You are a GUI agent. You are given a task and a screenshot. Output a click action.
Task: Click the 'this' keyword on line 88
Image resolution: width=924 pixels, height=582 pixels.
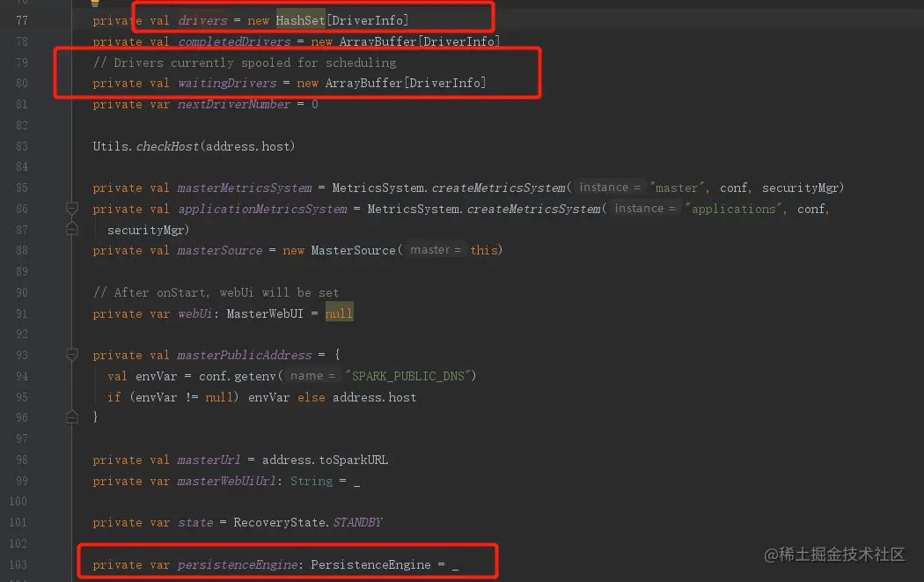(x=484, y=250)
